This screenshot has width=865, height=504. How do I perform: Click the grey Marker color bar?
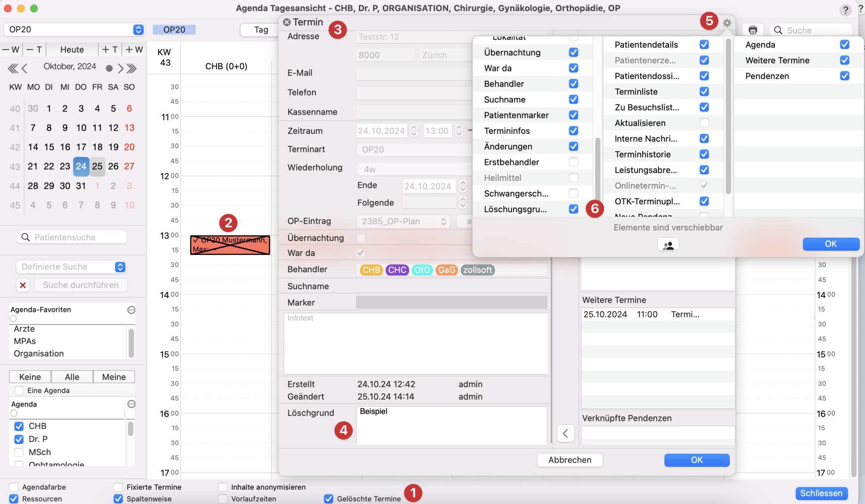pos(452,302)
